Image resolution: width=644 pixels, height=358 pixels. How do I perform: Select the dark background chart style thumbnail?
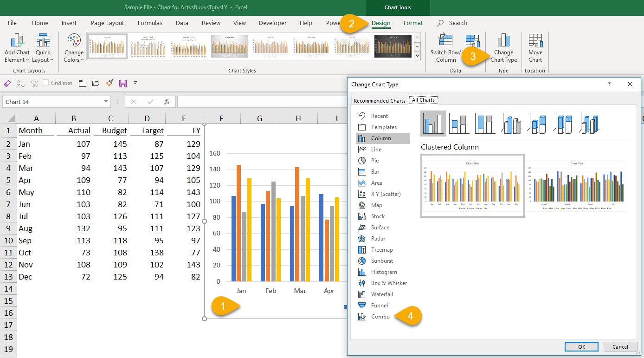tap(393, 46)
